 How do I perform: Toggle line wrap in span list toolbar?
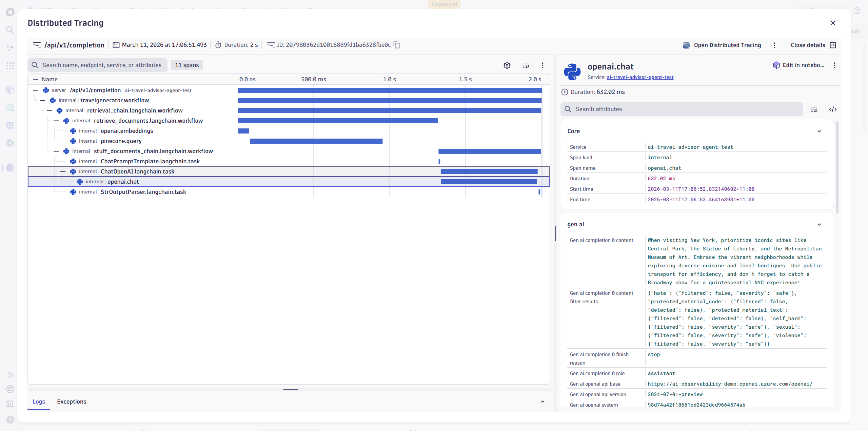(526, 65)
